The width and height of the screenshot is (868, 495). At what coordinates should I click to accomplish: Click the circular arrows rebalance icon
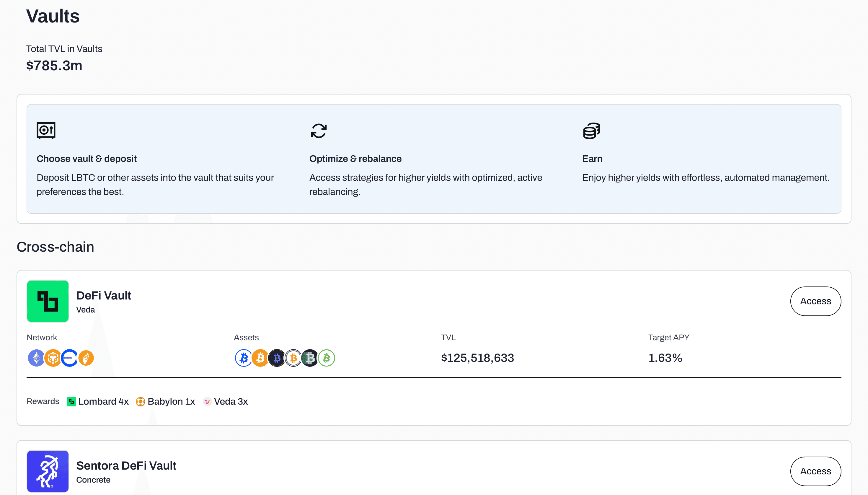tap(319, 131)
